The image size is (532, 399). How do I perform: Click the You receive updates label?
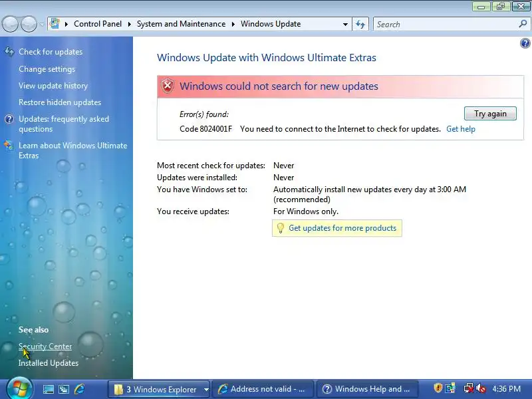coord(193,211)
